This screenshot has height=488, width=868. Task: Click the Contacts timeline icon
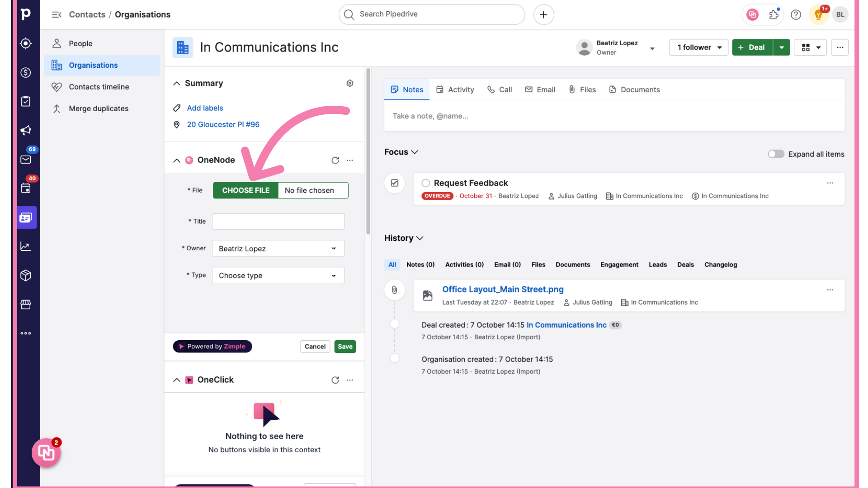pyautogui.click(x=57, y=87)
